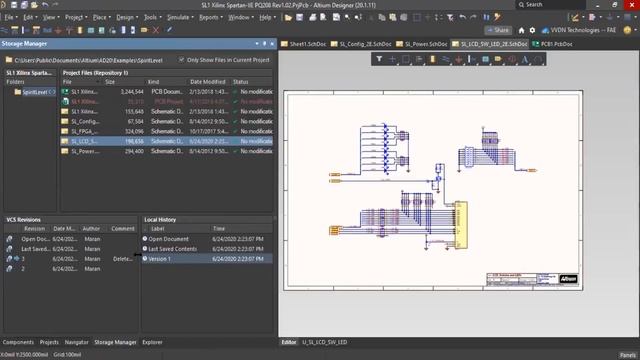Select the SL_Config file row

pyautogui.click(x=167, y=122)
